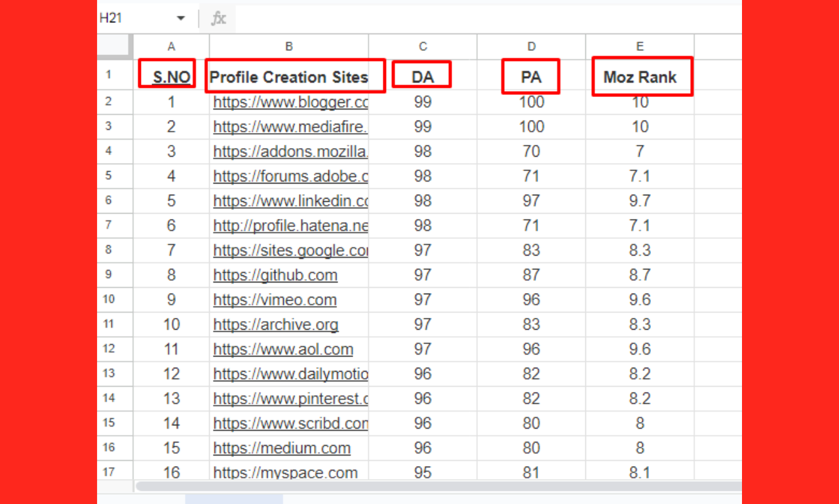
Task: Click the DA header cell
Action: point(423,77)
